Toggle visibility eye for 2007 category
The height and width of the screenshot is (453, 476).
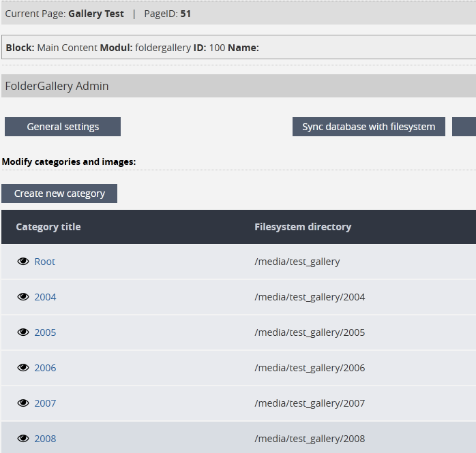coord(23,403)
